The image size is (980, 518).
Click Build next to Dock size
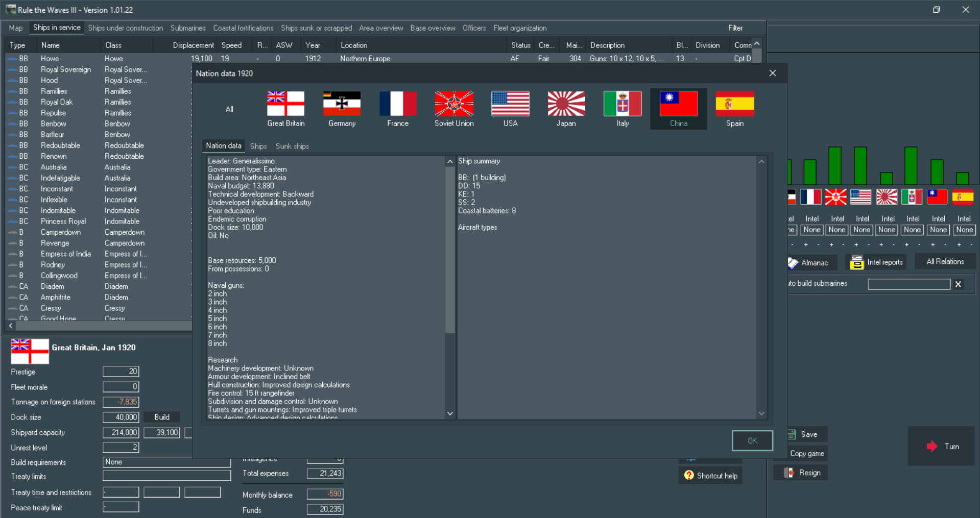161,417
